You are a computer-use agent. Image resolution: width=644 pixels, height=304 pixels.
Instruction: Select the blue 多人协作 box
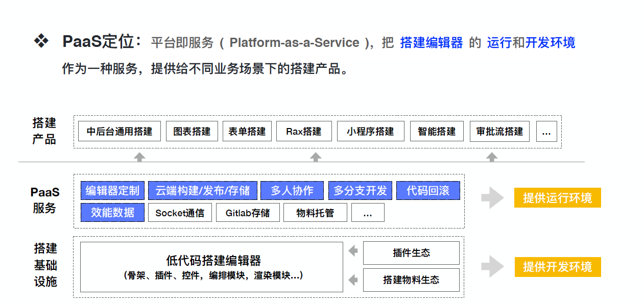pyautogui.click(x=292, y=191)
